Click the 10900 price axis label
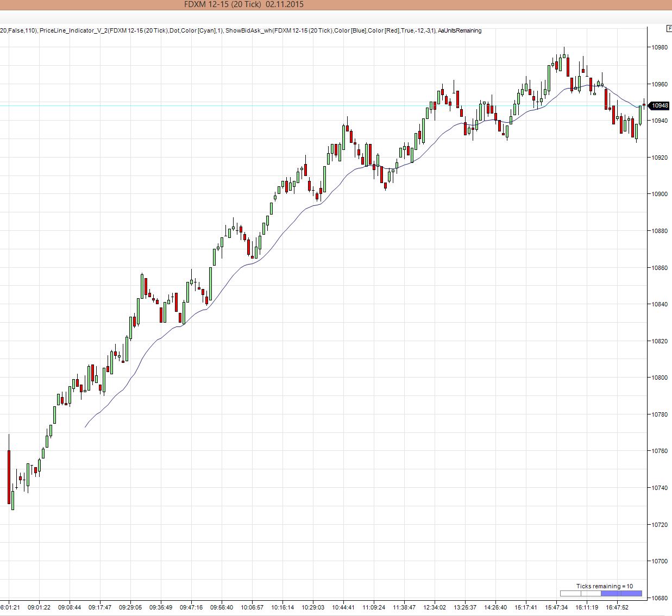Viewport: 672px width, 616px height. 660,194
